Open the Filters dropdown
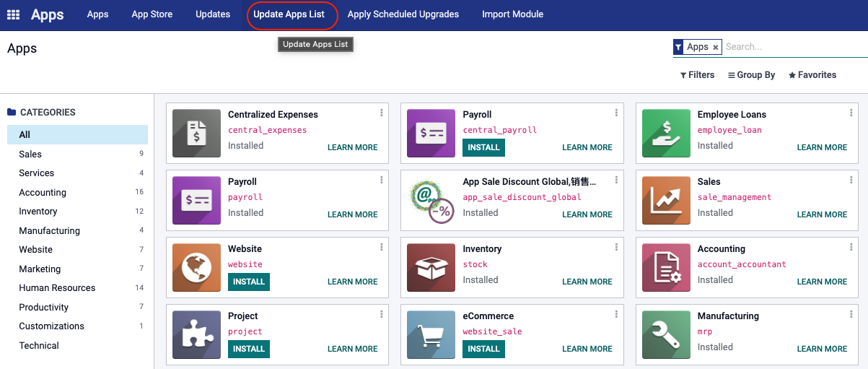Screen dimensions: 868x369 pyautogui.click(x=697, y=75)
